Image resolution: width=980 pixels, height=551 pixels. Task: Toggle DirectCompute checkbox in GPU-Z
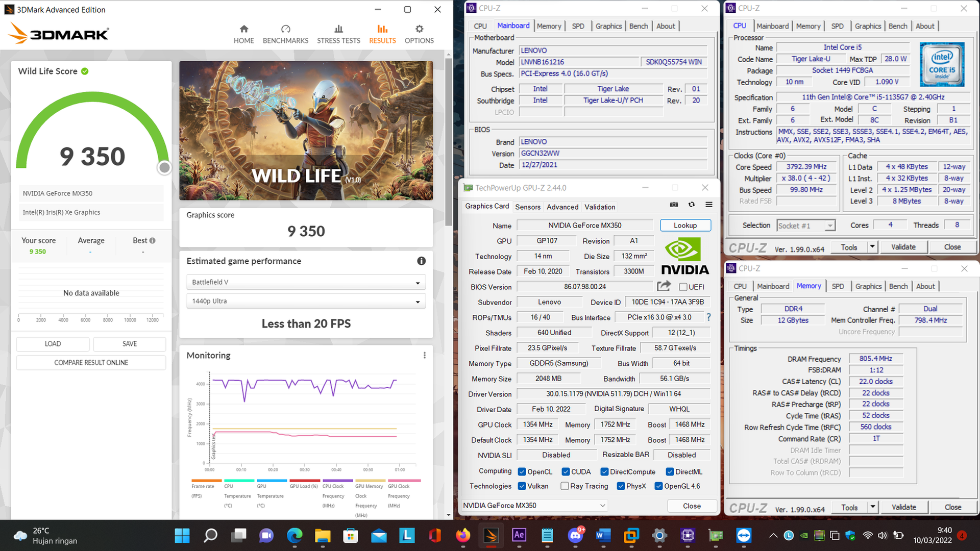(x=604, y=472)
